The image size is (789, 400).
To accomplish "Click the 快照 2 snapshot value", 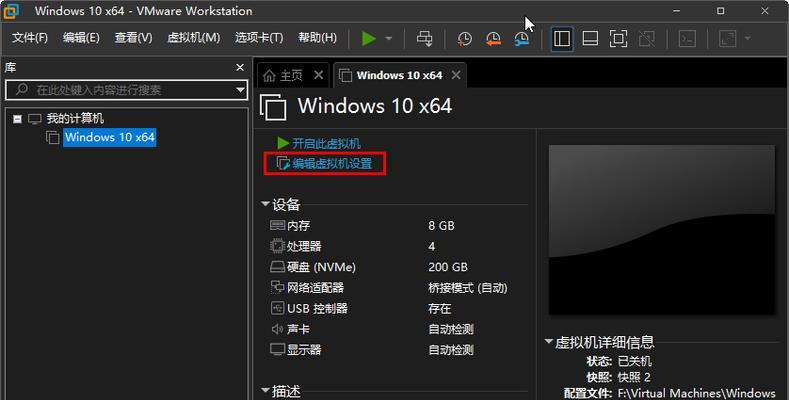I will pos(634,377).
